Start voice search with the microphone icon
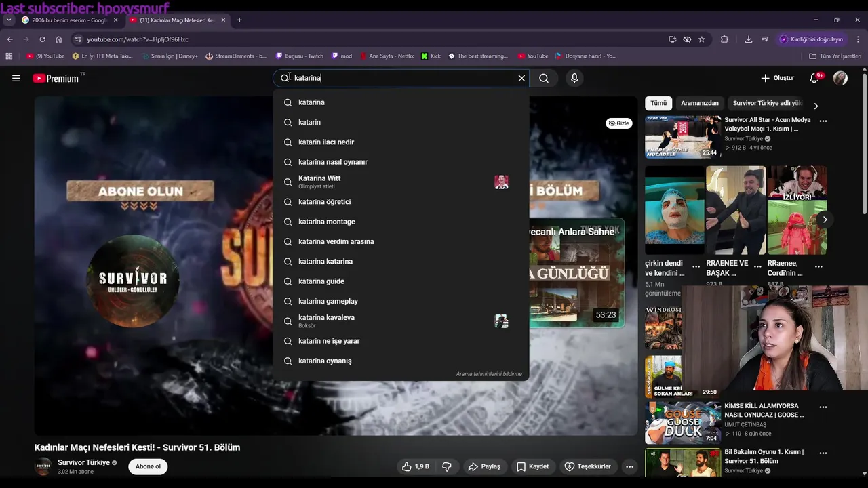Image resolution: width=868 pixels, height=488 pixels. tap(574, 78)
